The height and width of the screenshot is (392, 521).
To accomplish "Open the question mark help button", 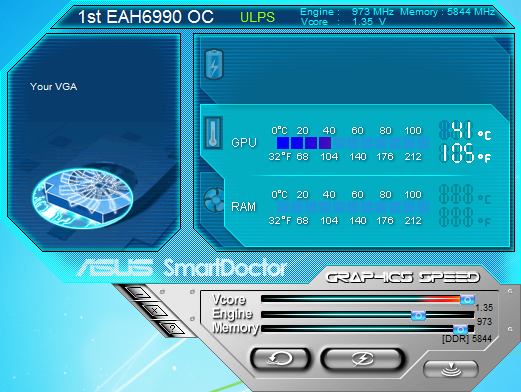I will pos(172,329).
